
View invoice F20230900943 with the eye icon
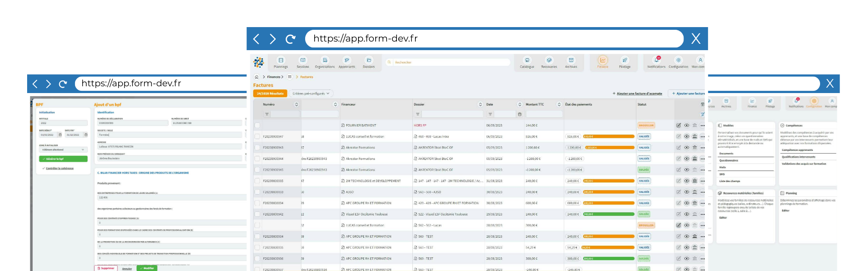pos(687,148)
